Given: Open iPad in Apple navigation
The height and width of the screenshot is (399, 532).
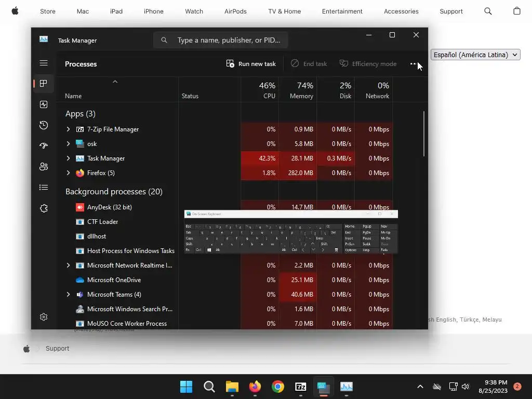Looking at the screenshot, I should (116, 11).
